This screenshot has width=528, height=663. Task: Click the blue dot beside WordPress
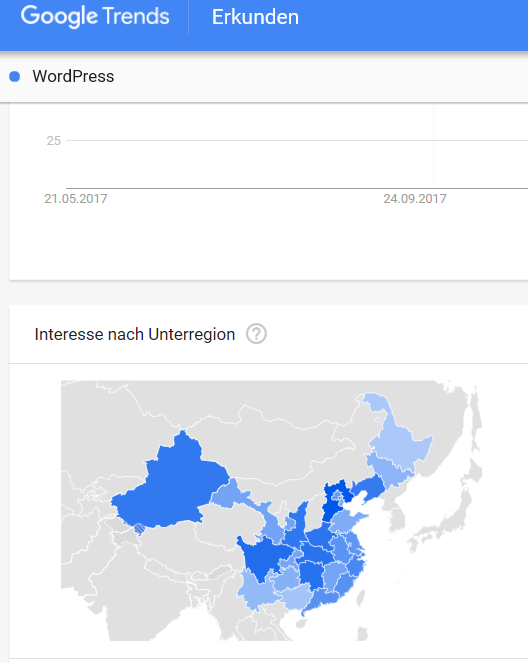click(15, 77)
